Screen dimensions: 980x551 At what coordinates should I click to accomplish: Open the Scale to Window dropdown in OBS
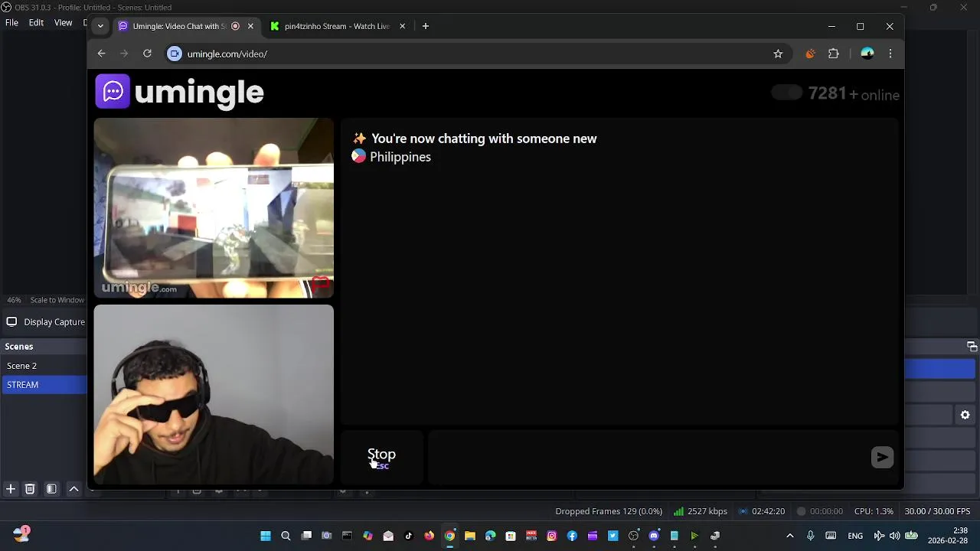[57, 300]
